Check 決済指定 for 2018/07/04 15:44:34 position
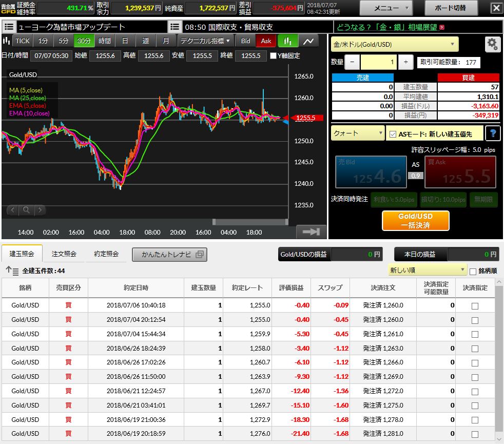The image size is (504, 444). pos(475,334)
